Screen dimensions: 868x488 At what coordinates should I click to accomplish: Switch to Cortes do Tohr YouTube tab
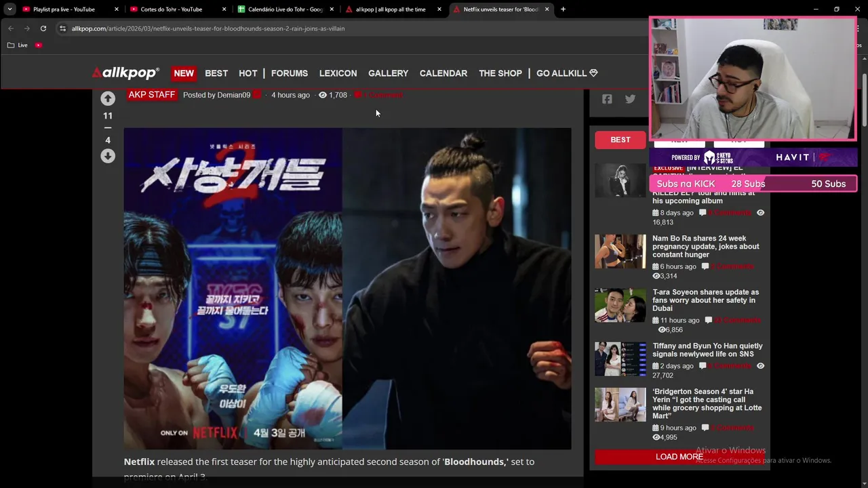[x=171, y=9]
